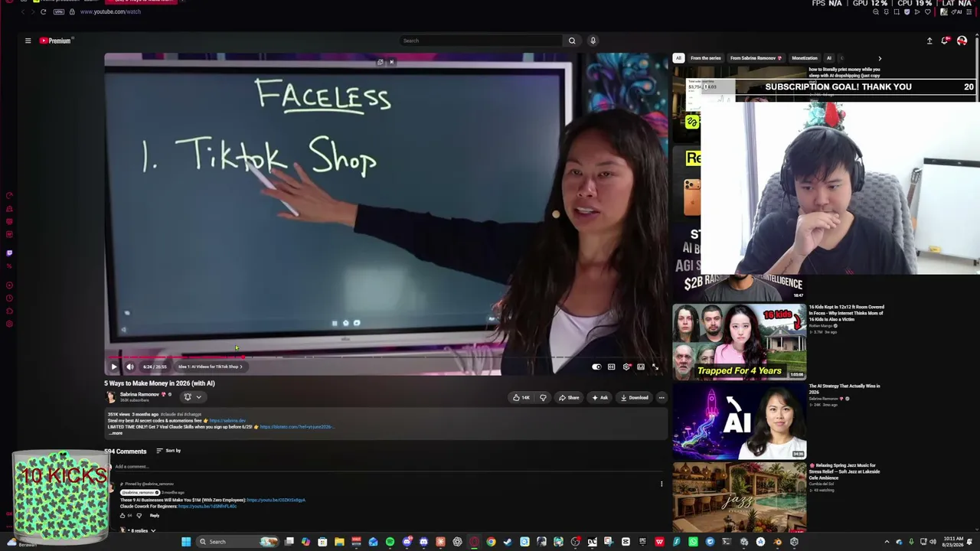The image size is (980, 551).
Task: Start voice search with the microphone
Action: pos(593,41)
